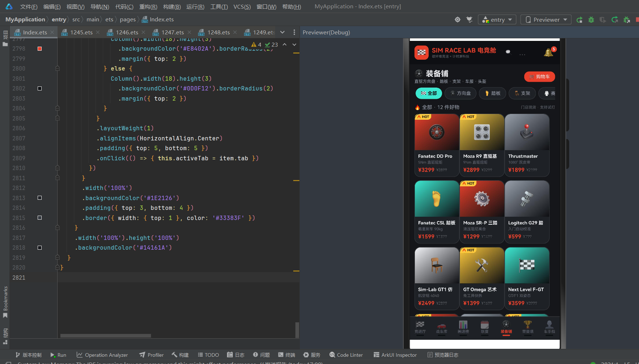Open the Bookmarks side panel
Viewport: 639px width, 364px height.
point(5,302)
